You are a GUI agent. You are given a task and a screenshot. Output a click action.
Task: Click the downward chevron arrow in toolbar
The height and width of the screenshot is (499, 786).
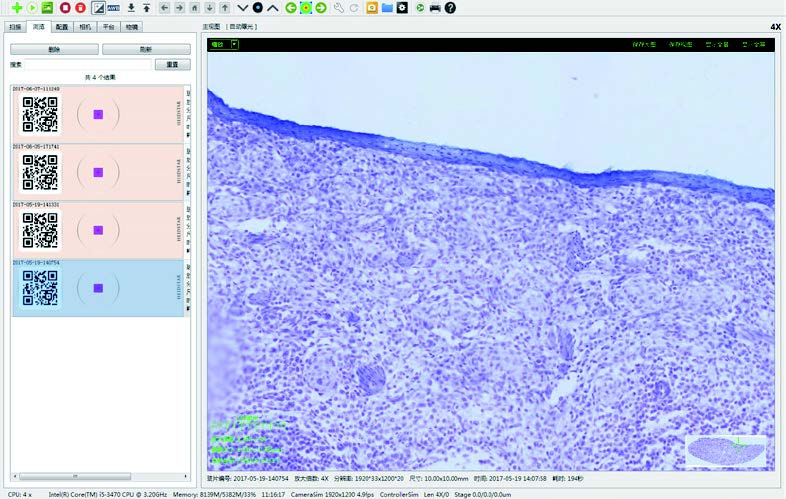242,8
